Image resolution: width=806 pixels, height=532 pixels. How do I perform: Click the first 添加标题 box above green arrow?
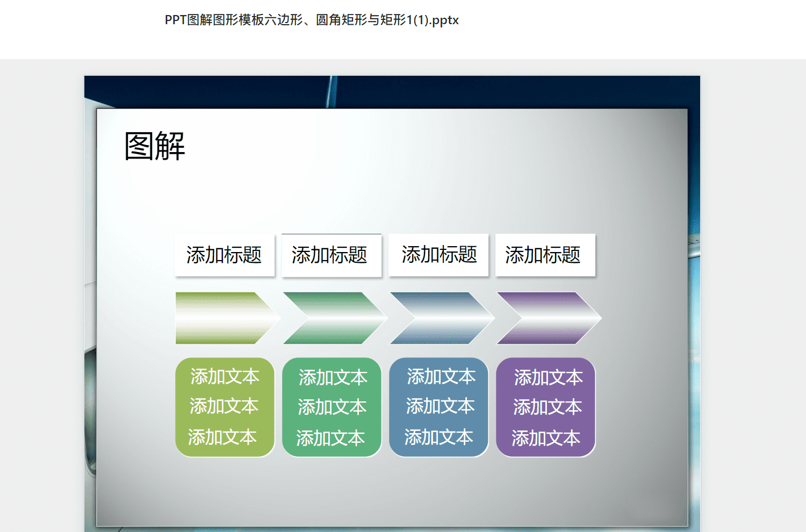point(225,255)
